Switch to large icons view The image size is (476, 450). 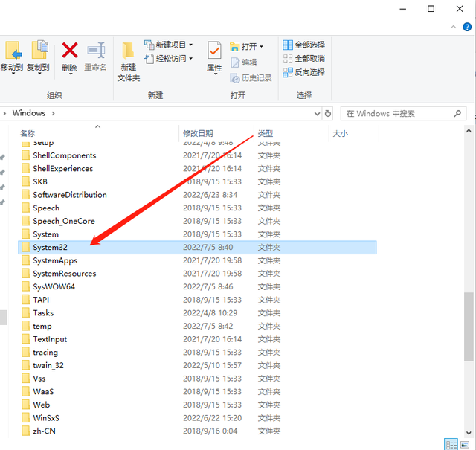465,445
